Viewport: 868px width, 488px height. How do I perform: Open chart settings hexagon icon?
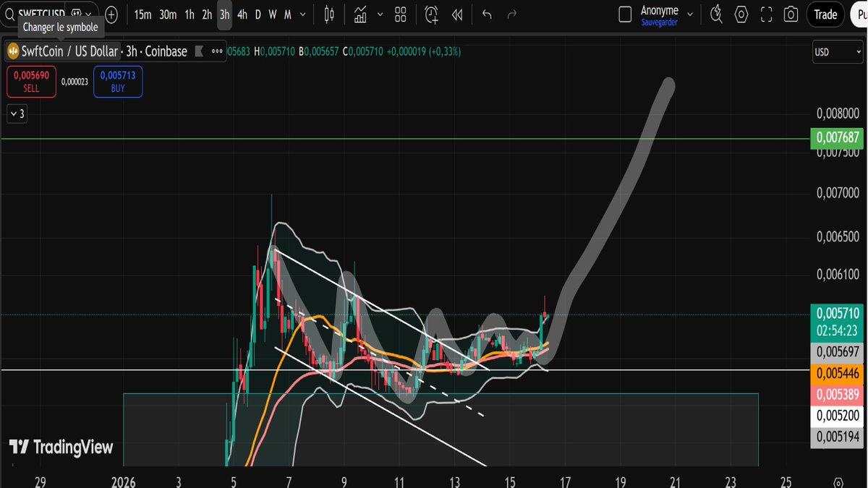(741, 14)
